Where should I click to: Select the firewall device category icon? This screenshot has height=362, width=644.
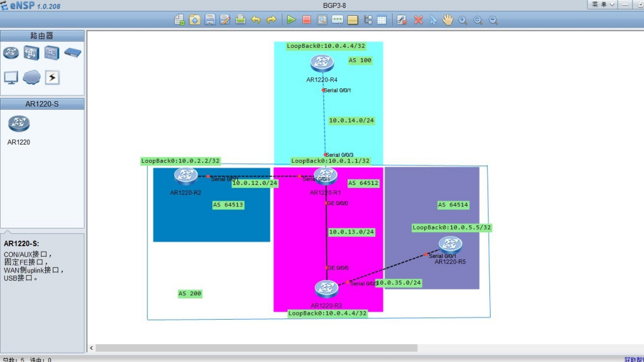[72, 53]
